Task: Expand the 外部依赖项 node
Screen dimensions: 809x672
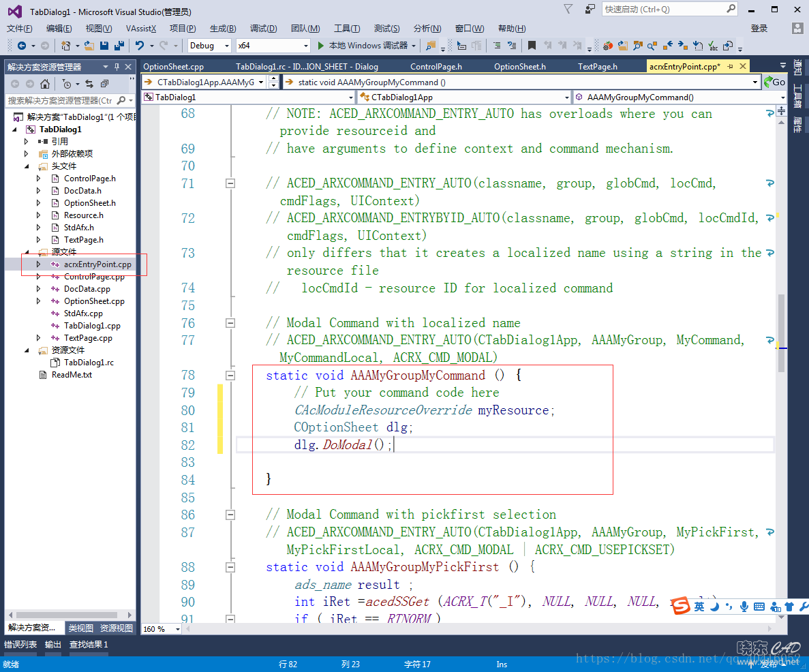Action: pyautogui.click(x=27, y=154)
